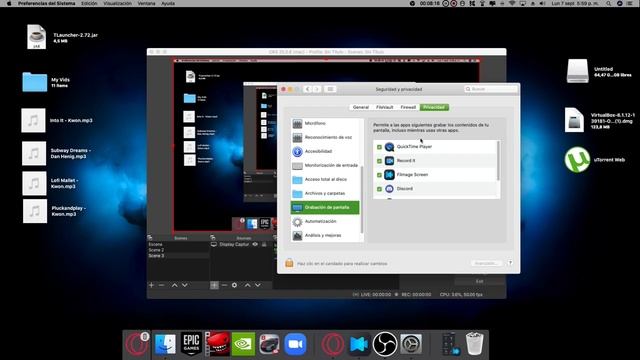Open OBS source properties gear
The image size is (640, 360).
pos(234,285)
